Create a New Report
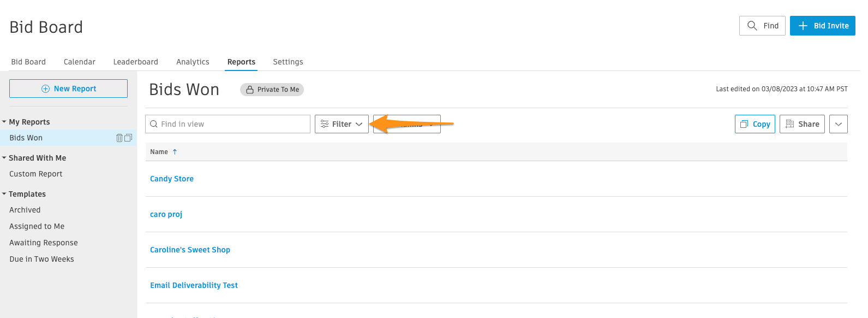868x318 pixels. coord(68,89)
